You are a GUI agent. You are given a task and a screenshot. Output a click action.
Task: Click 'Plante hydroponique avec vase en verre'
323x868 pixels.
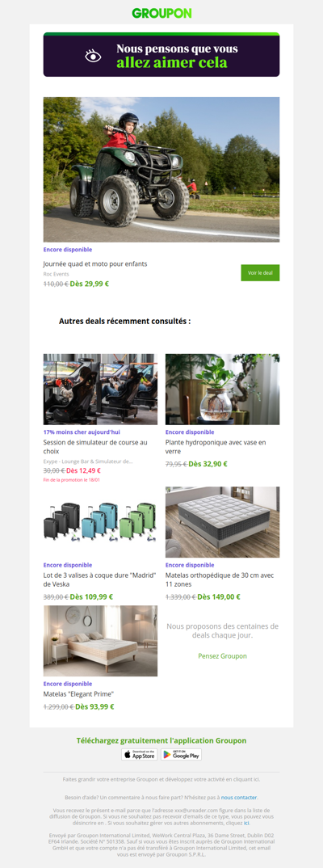tap(216, 447)
